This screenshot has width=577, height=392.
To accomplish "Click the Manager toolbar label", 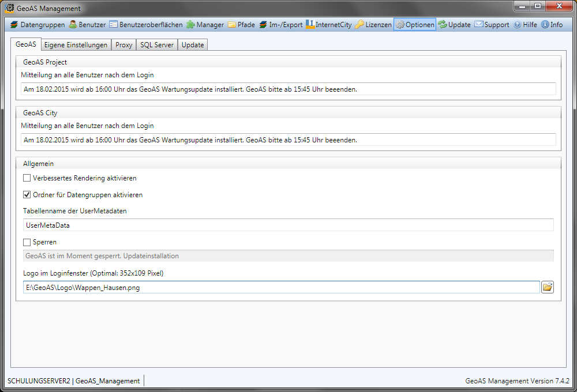I will point(210,25).
